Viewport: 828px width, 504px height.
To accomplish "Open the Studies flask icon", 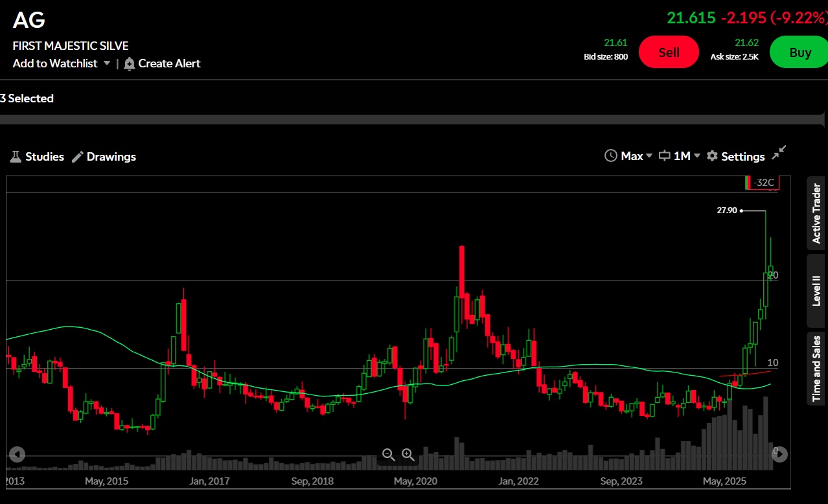I will coord(16,157).
